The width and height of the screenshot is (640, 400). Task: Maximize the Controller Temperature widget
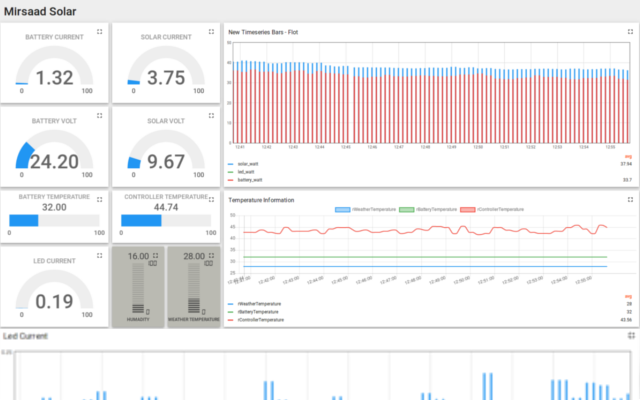(x=211, y=200)
